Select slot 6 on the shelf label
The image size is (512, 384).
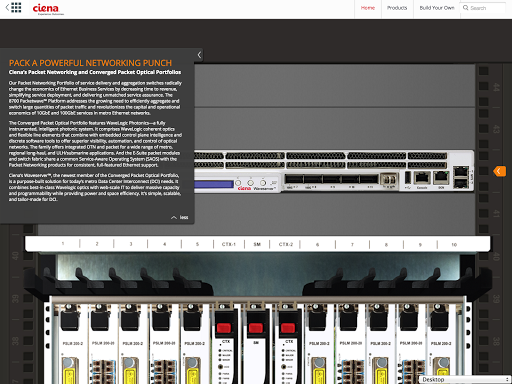pyautogui.click(x=317, y=244)
